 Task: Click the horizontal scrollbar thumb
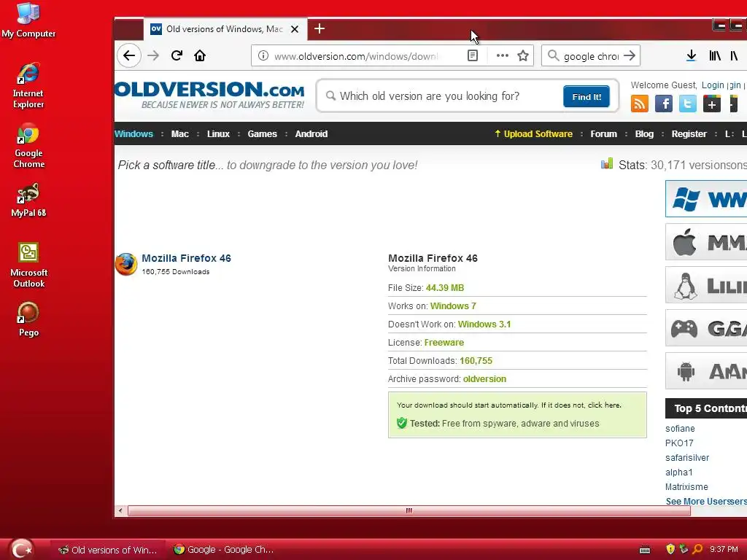pyautogui.click(x=409, y=510)
